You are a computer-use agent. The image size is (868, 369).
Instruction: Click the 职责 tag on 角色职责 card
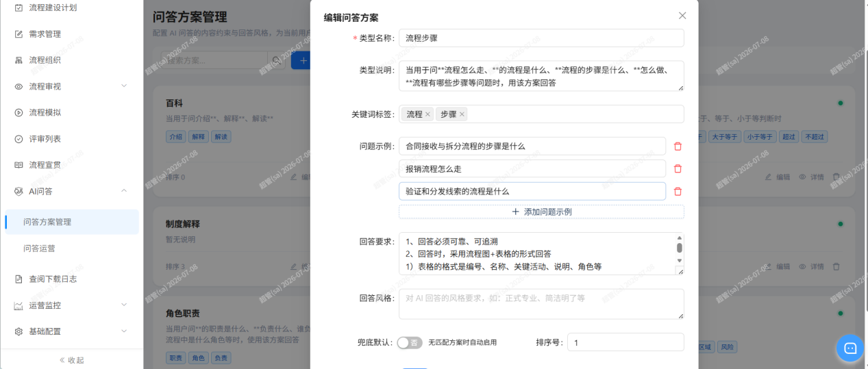click(175, 357)
